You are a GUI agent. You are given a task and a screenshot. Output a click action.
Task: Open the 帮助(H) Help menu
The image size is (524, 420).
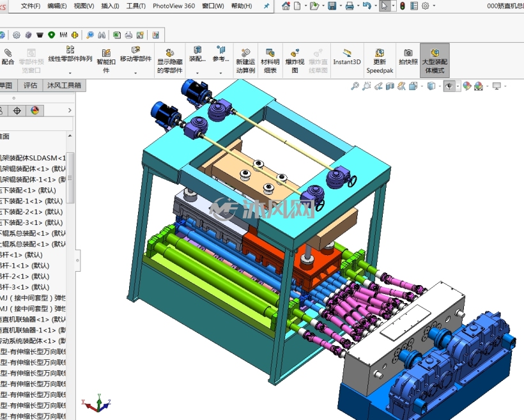click(x=242, y=6)
